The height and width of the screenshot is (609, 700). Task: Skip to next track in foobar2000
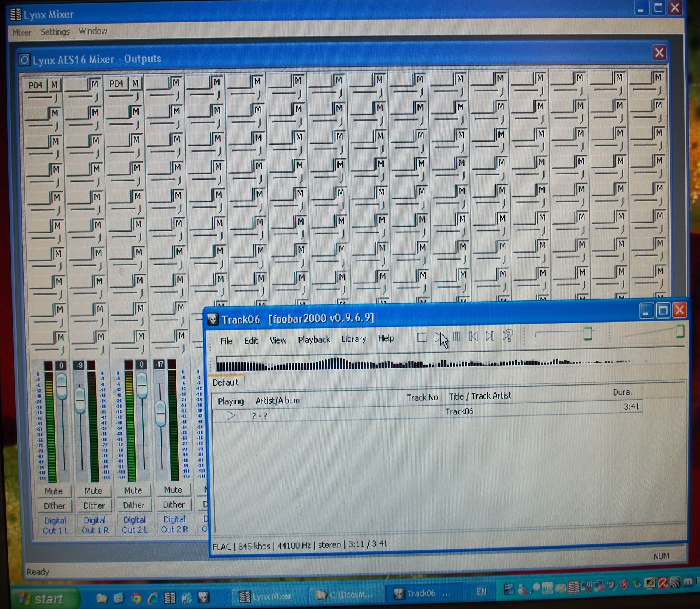[490, 336]
